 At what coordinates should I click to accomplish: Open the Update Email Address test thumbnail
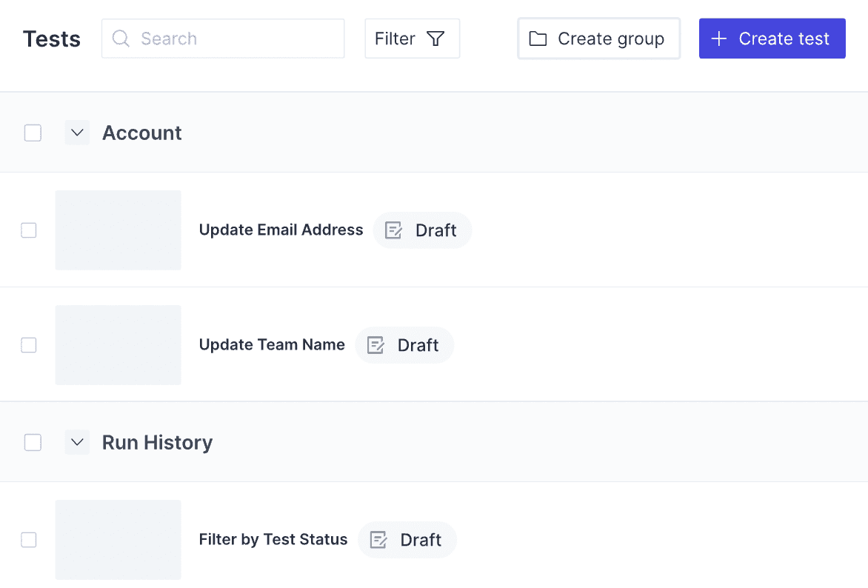(x=118, y=230)
